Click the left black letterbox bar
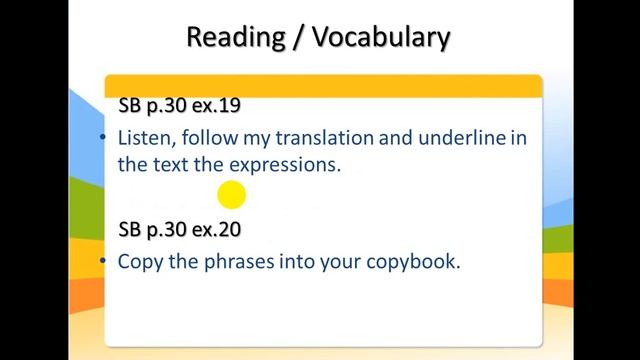The width and height of the screenshot is (640, 360). [x=34, y=180]
